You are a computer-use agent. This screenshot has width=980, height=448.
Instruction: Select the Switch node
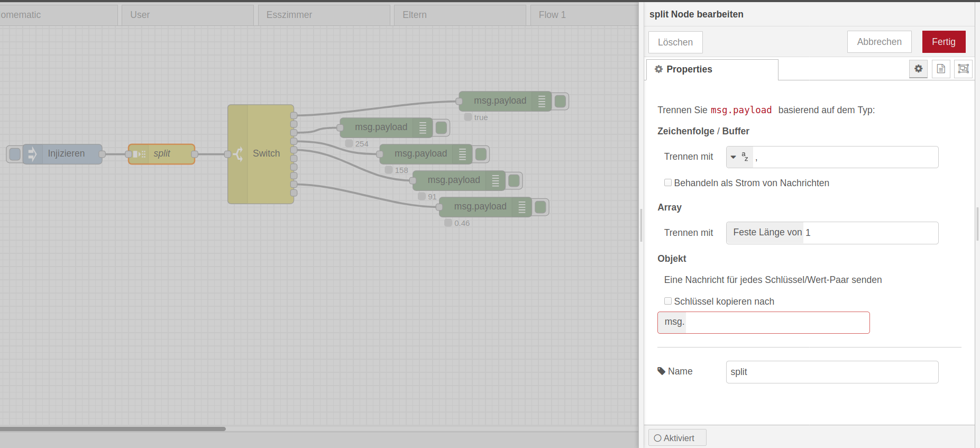261,154
